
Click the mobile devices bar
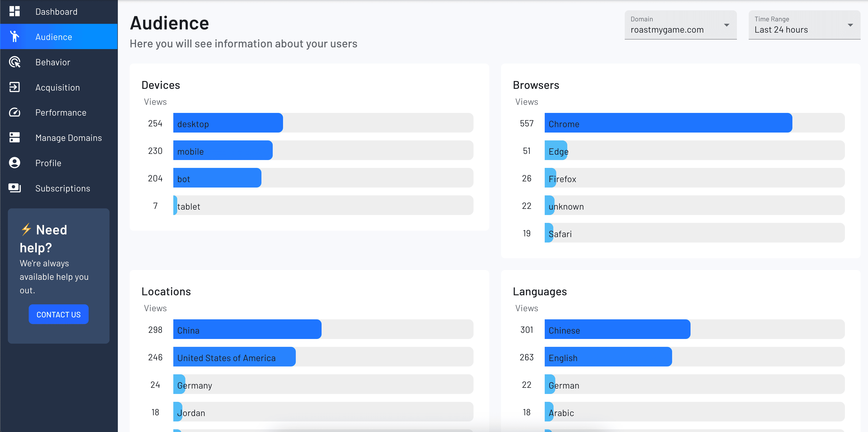pos(223,150)
